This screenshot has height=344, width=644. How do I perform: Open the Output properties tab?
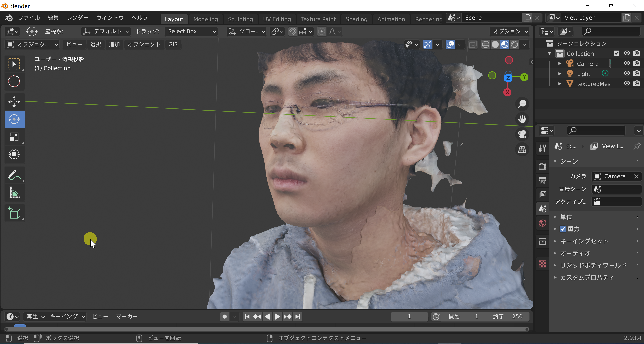542,180
